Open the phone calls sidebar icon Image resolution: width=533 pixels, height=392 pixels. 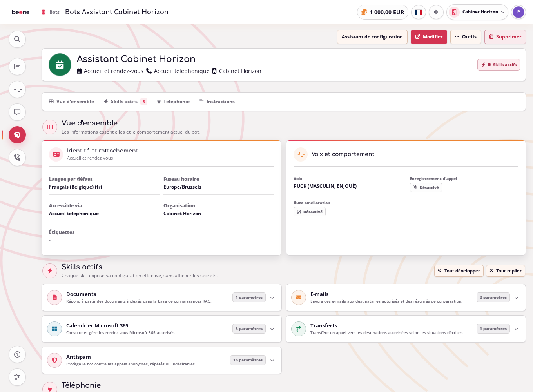pos(17,158)
